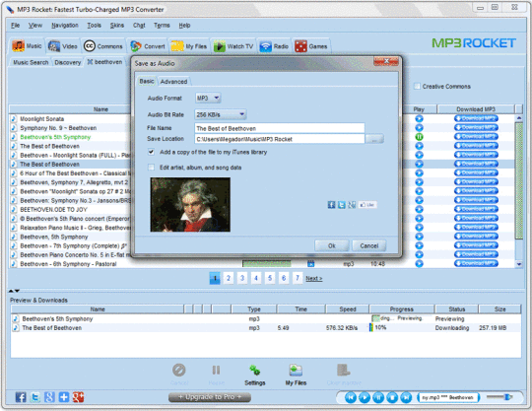
Task: Click the Radio tab icon
Action: point(265,46)
